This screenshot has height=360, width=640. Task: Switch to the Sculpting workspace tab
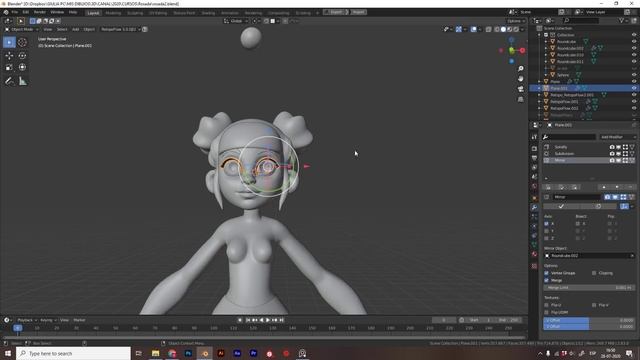[135, 13]
